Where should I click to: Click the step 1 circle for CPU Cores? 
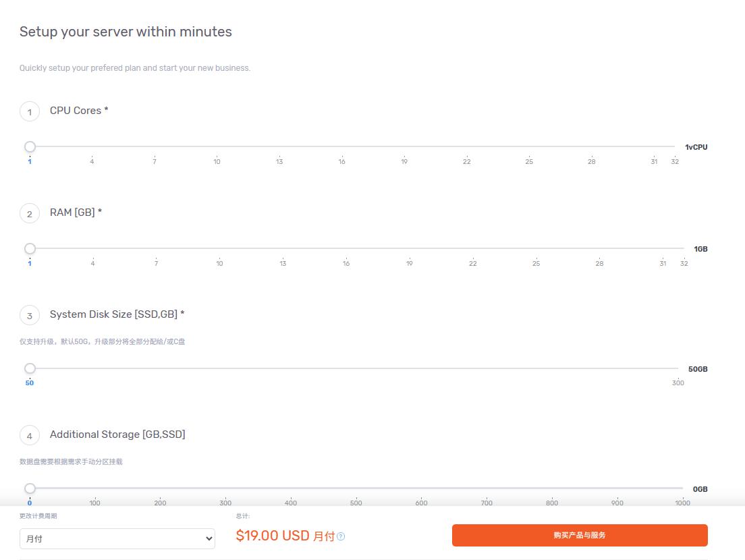coord(30,111)
